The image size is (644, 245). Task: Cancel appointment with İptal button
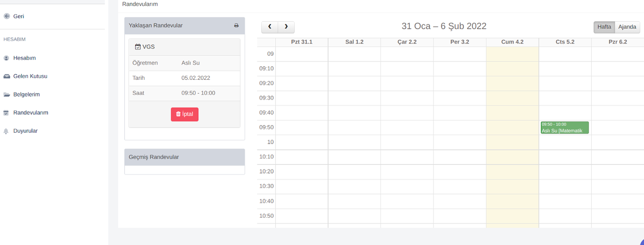tap(185, 114)
